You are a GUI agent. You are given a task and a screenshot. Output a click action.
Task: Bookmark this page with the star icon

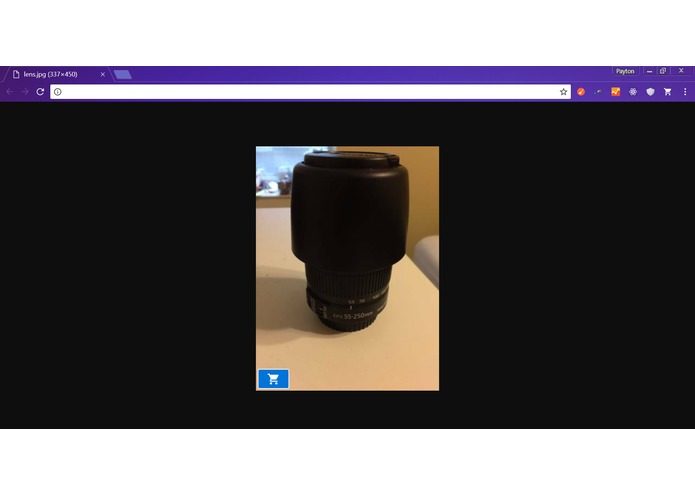click(x=563, y=92)
